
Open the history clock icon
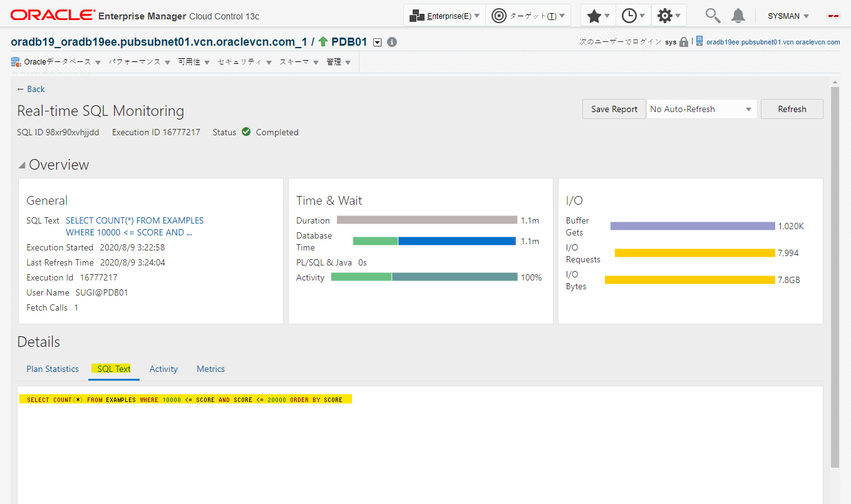pyautogui.click(x=629, y=14)
